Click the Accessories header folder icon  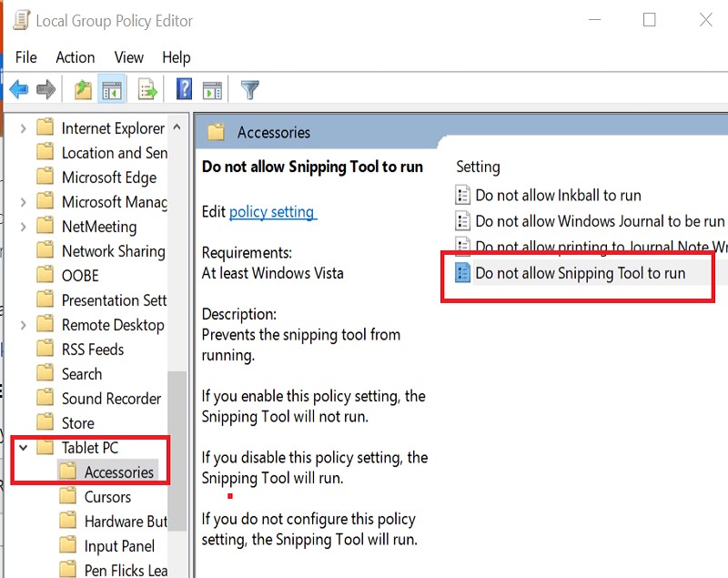coord(216,132)
